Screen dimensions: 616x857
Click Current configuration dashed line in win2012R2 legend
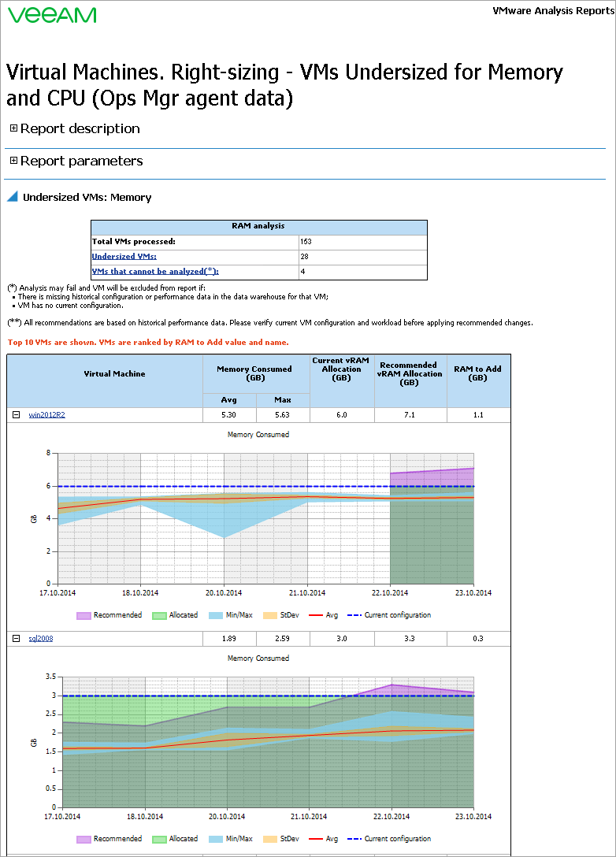point(354,615)
